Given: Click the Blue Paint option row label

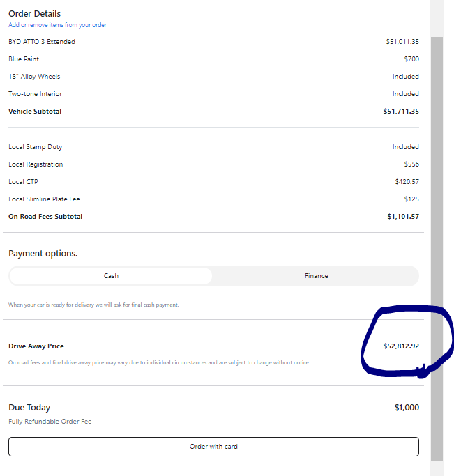Looking at the screenshot, I should (24, 59).
